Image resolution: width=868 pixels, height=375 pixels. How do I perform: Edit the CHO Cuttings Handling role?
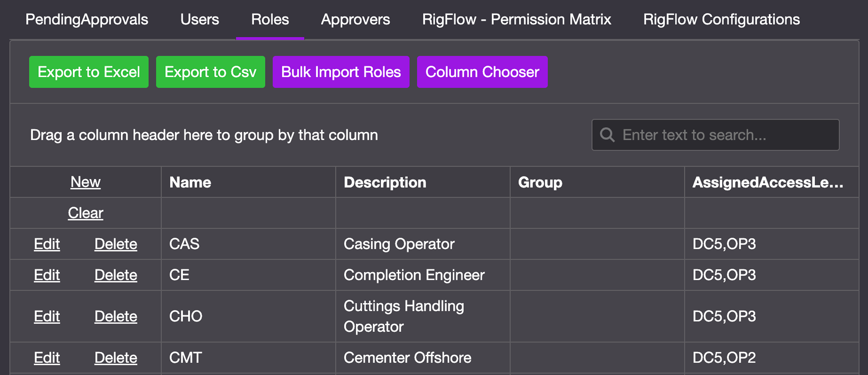click(47, 316)
